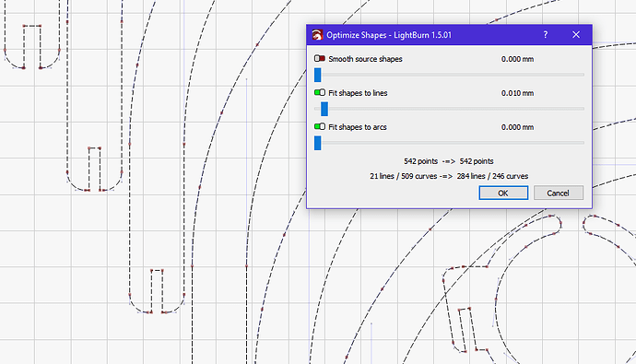Image resolution: width=636 pixels, height=364 pixels.
Task: Click the LightBurn logo in the dialog title bar
Action: (x=317, y=35)
